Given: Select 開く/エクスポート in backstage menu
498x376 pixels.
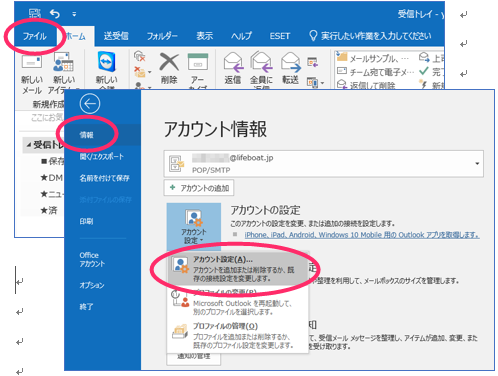Looking at the screenshot, I should pyautogui.click(x=102, y=156).
